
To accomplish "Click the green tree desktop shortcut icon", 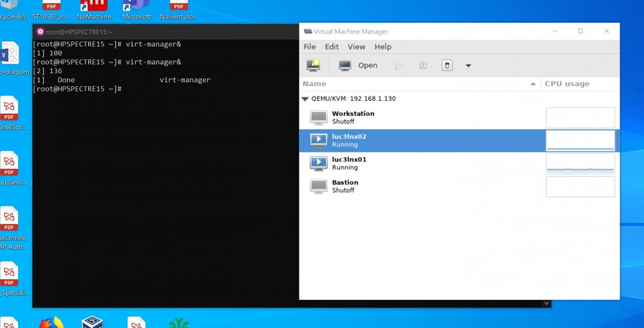I will [x=178, y=323].
